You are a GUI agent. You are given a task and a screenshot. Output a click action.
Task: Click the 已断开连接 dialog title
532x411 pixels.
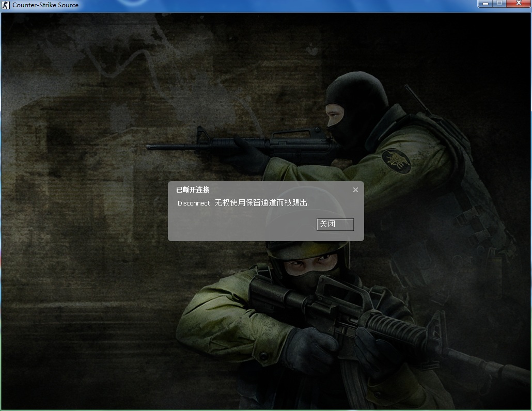[x=193, y=190]
